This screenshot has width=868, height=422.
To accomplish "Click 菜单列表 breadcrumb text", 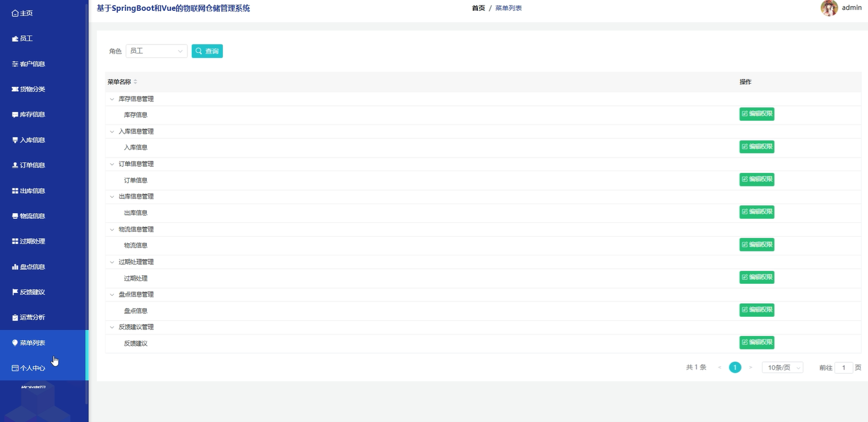I will (x=508, y=8).
